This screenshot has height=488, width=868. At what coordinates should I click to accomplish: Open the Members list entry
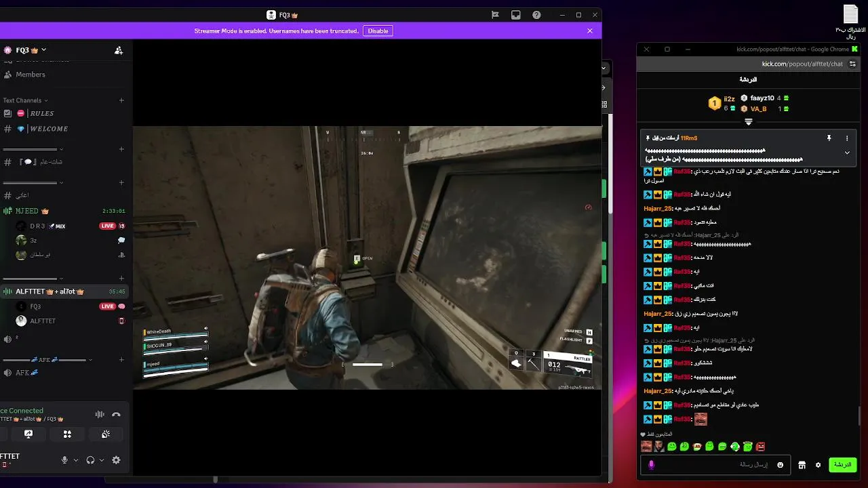[x=30, y=75]
